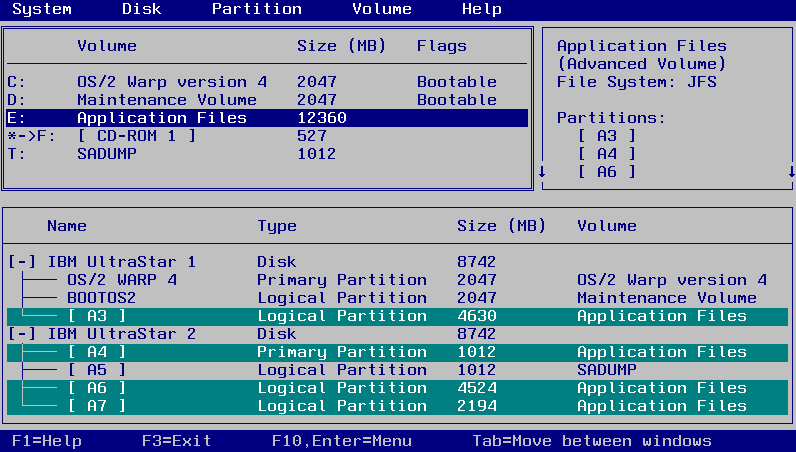Image resolution: width=796 pixels, height=452 pixels.
Task: Open the Volume menu
Action: pyautogui.click(x=382, y=9)
